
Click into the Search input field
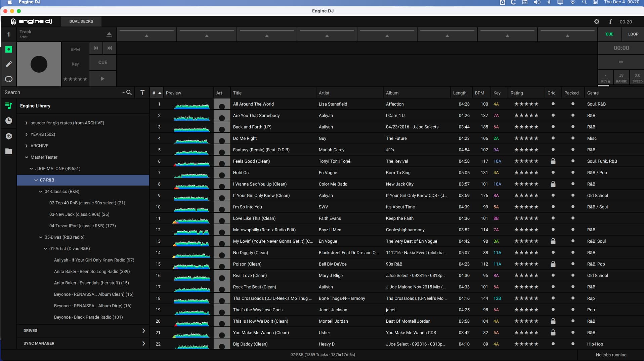pos(62,92)
